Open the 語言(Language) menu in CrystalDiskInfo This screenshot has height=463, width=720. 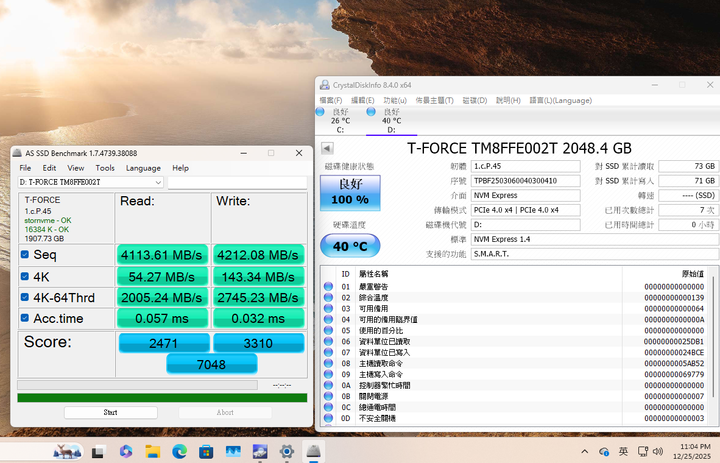pyautogui.click(x=560, y=100)
